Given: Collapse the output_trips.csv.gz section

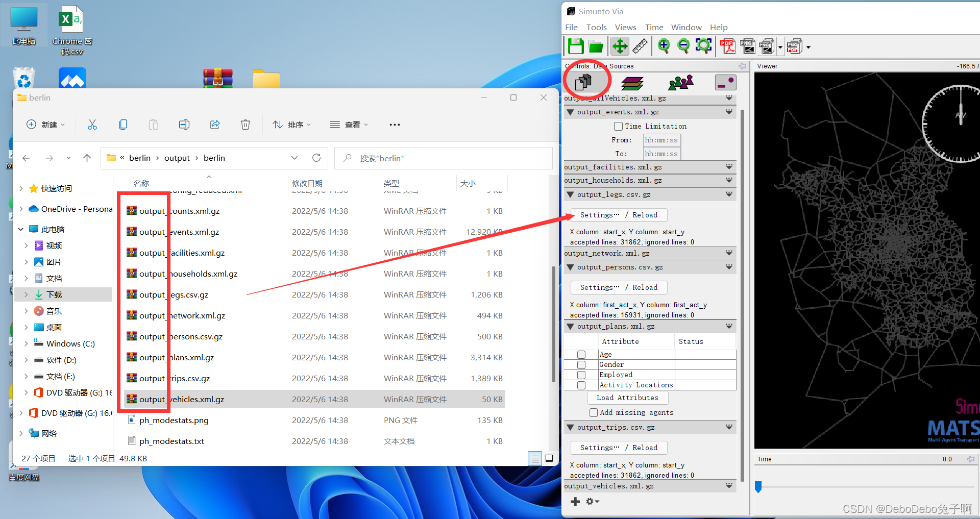Looking at the screenshot, I should pyautogui.click(x=570, y=427).
